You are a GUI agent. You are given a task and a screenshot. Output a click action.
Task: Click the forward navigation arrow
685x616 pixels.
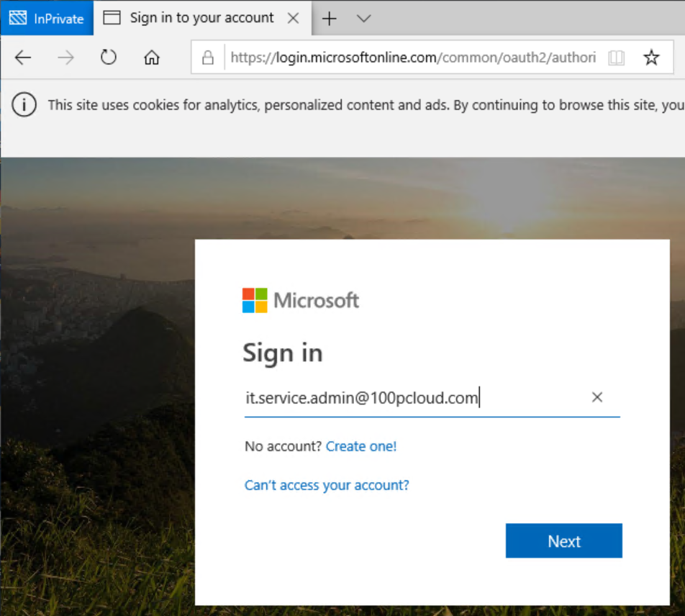coord(65,58)
